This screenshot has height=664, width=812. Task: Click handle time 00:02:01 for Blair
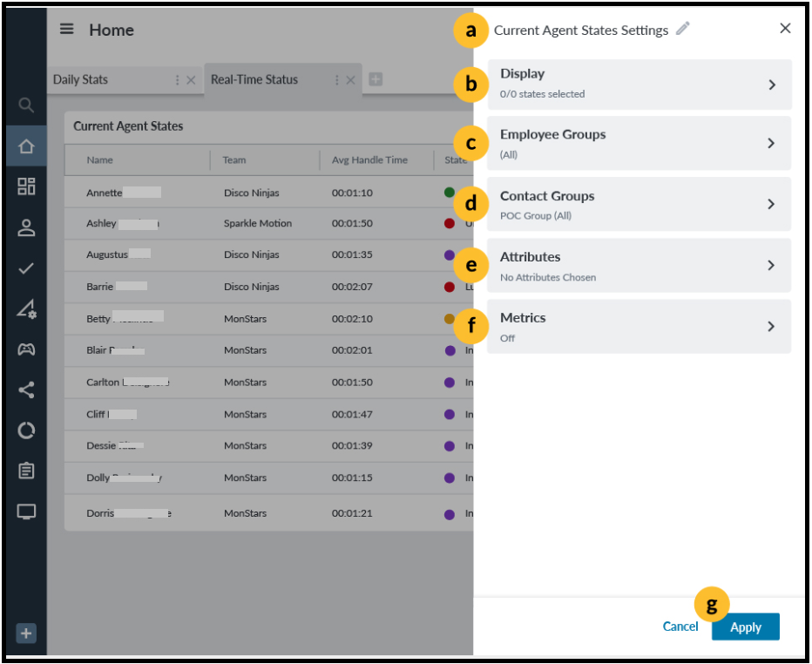click(x=352, y=350)
